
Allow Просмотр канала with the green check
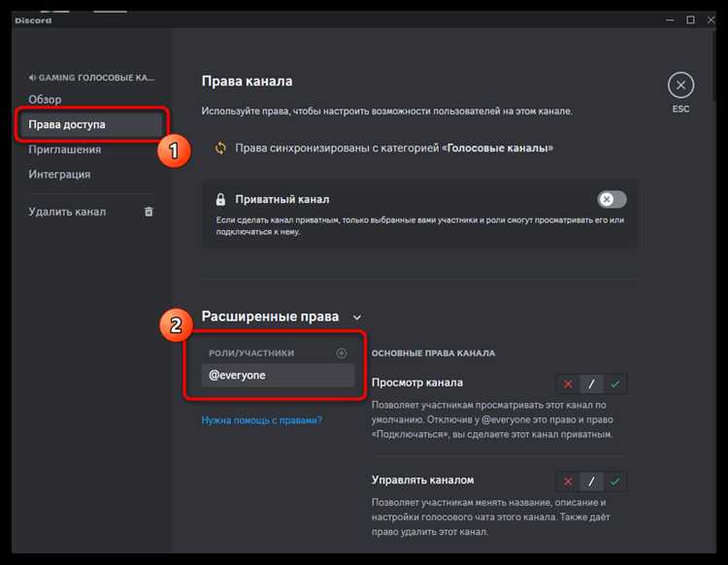click(x=615, y=383)
